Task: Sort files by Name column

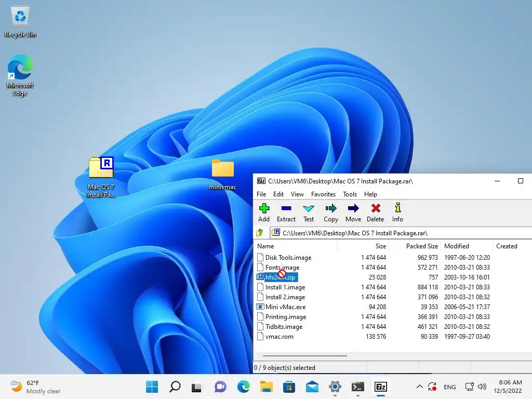Action: [295, 246]
